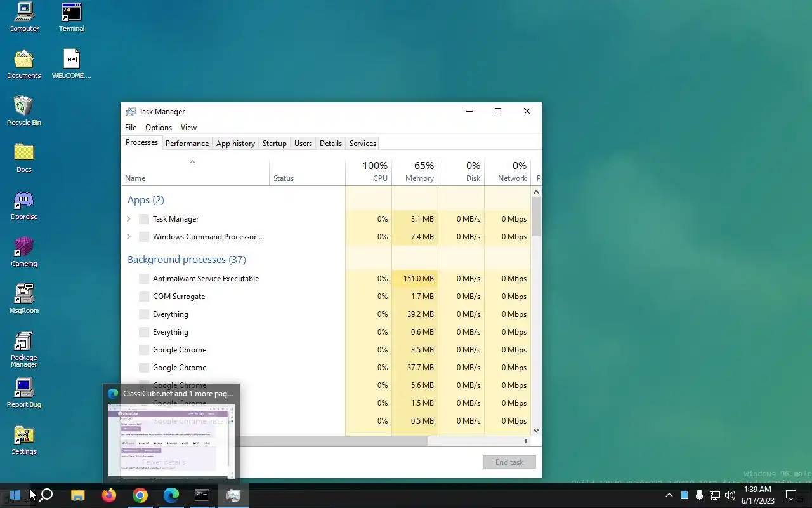Show hidden tray icons chevron
812x508 pixels.
click(669, 495)
